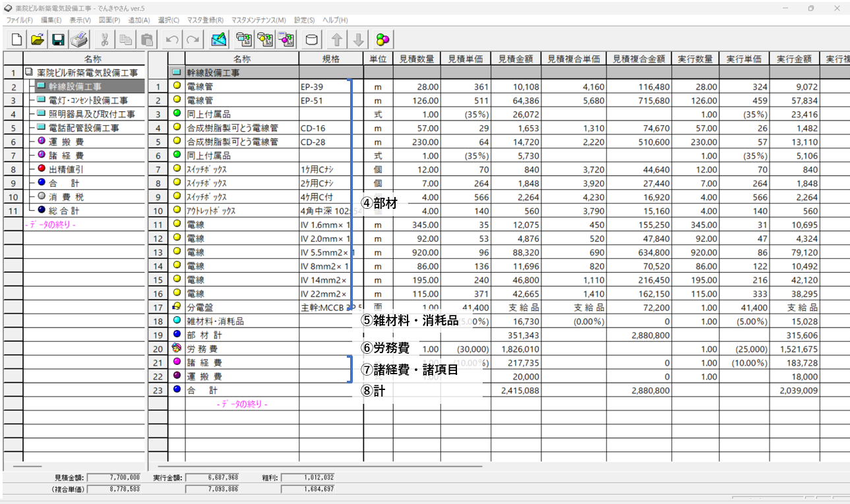Click the 見積単価 column header
Viewport: 850px width, 504px height.
click(x=466, y=59)
